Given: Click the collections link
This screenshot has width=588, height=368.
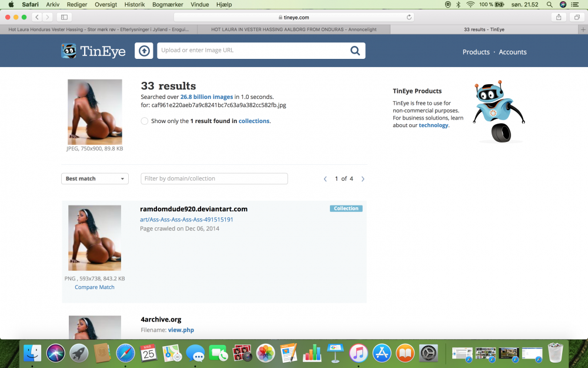Looking at the screenshot, I should tap(254, 121).
